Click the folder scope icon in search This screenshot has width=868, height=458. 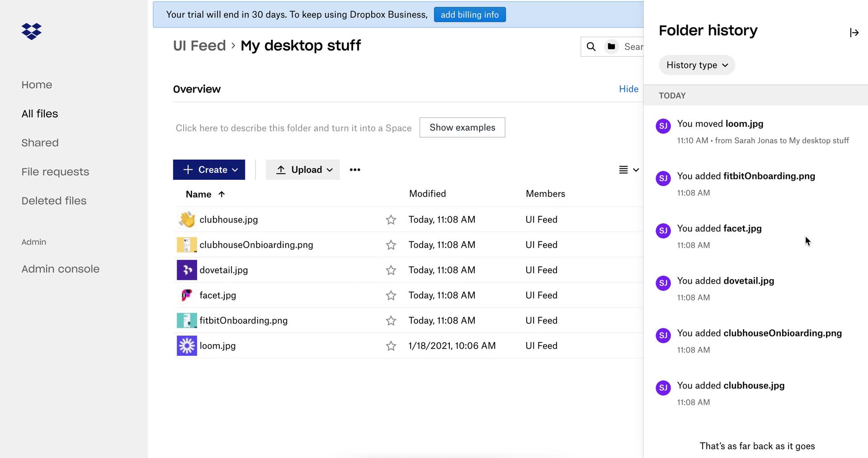tap(611, 47)
